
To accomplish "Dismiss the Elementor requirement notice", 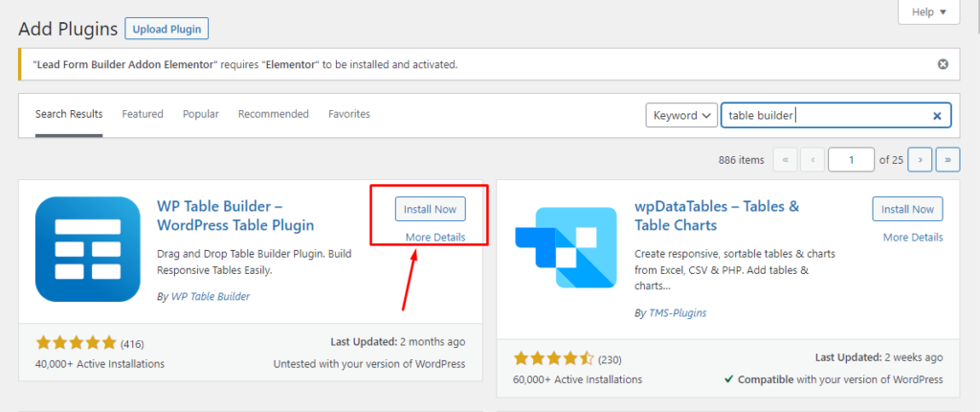I will pyautogui.click(x=943, y=64).
